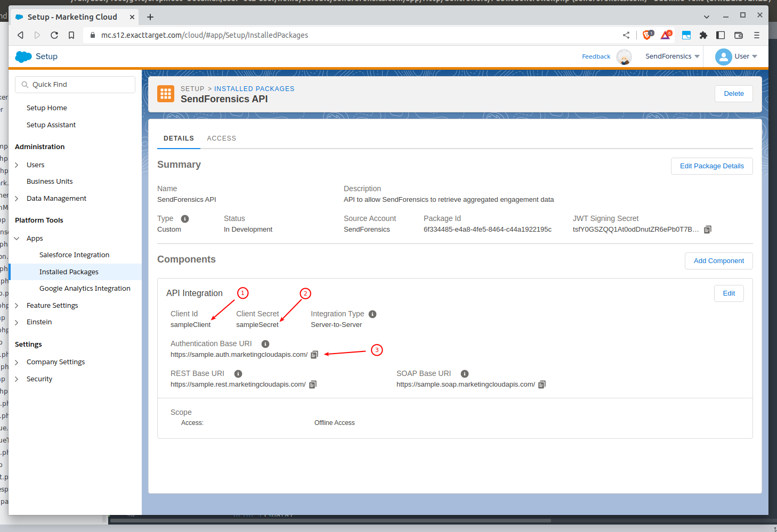Open Brave Shields icon
Screen dimensions: 777x532
(647, 35)
